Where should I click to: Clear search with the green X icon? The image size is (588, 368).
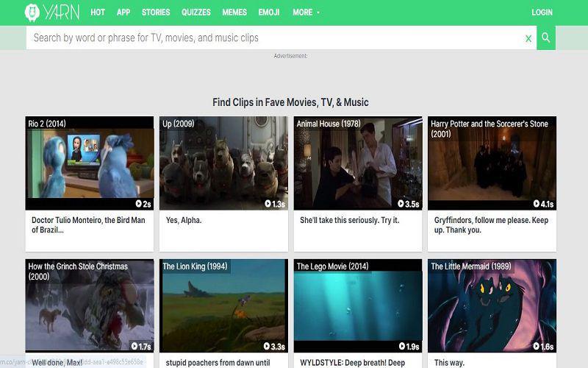coord(528,38)
